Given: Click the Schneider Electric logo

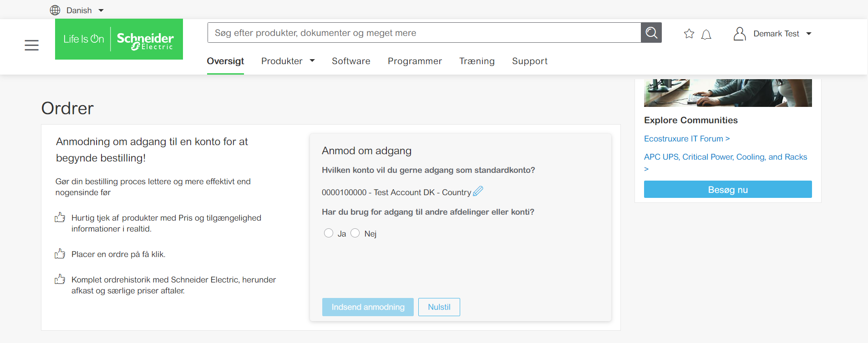Looking at the screenshot, I should tap(119, 39).
